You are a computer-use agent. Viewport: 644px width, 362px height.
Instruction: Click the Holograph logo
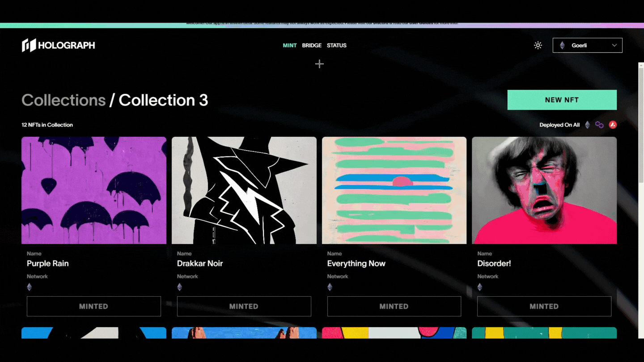tap(58, 45)
